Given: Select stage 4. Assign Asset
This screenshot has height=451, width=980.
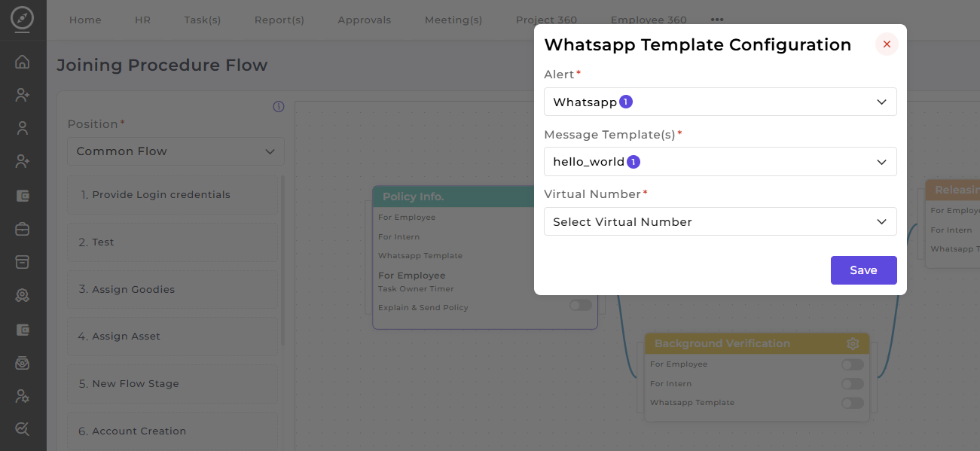Looking at the screenshot, I should point(172,337).
